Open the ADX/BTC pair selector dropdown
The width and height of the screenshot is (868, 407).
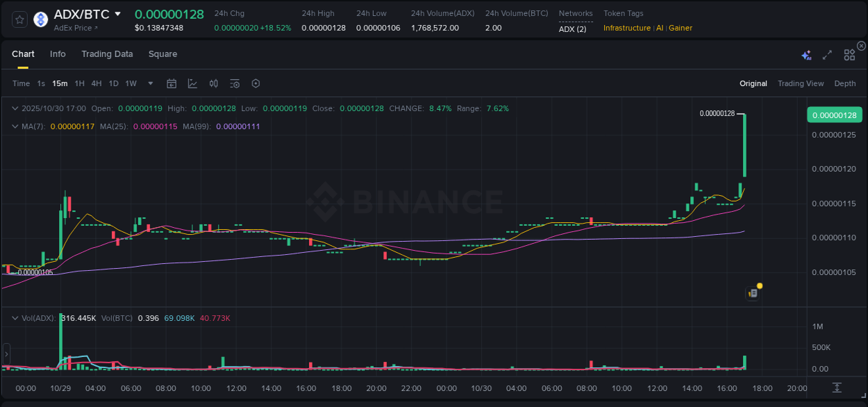(x=117, y=13)
